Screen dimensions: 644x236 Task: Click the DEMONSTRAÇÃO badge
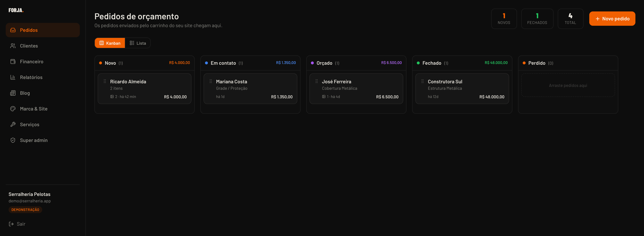pyautogui.click(x=25, y=210)
